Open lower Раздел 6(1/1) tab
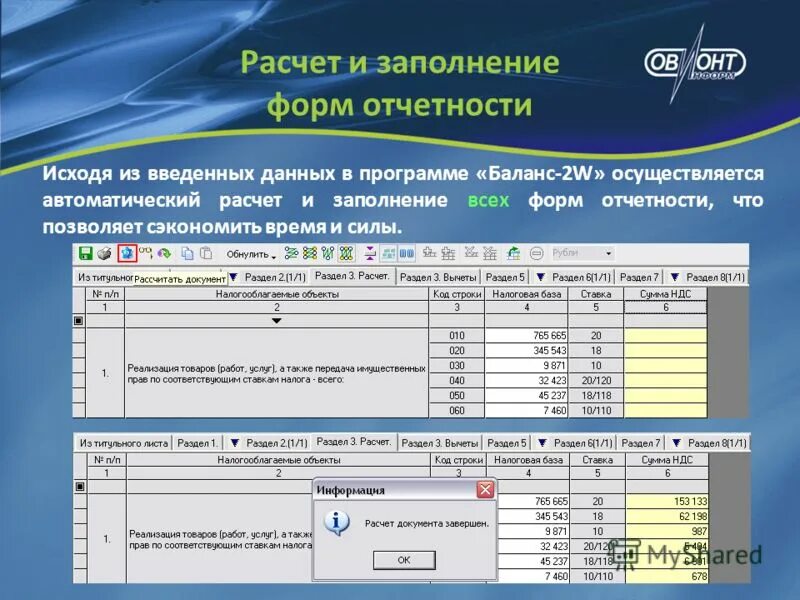 click(x=583, y=443)
